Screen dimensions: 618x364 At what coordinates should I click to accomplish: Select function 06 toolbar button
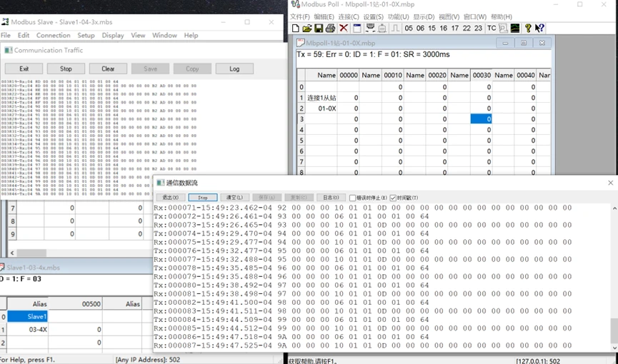click(x=420, y=28)
